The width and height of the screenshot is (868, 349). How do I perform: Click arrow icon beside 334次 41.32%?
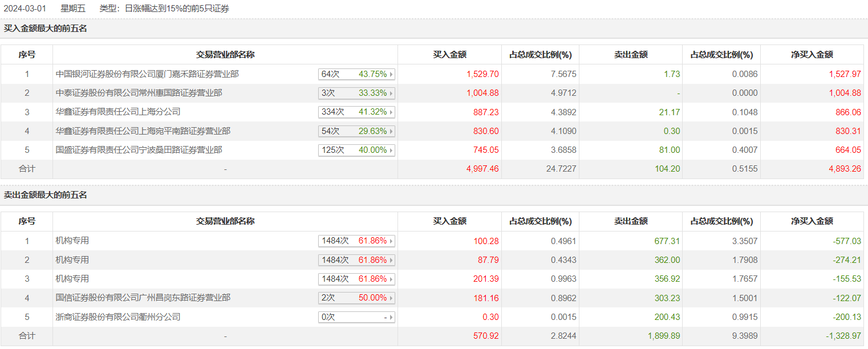(391, 112)
